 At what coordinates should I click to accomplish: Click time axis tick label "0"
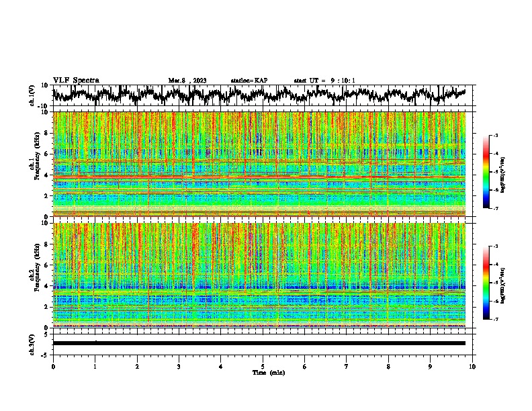(53, 367)
